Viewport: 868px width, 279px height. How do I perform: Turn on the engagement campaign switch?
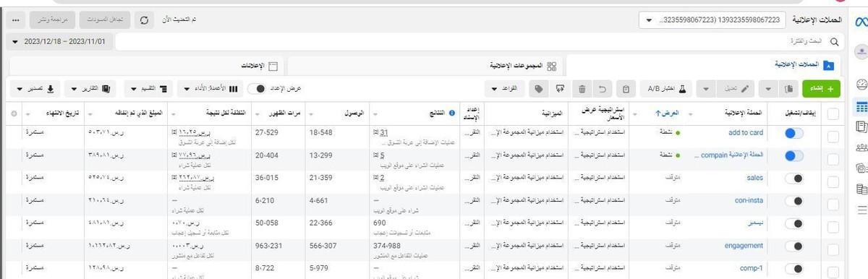point(794,246)
